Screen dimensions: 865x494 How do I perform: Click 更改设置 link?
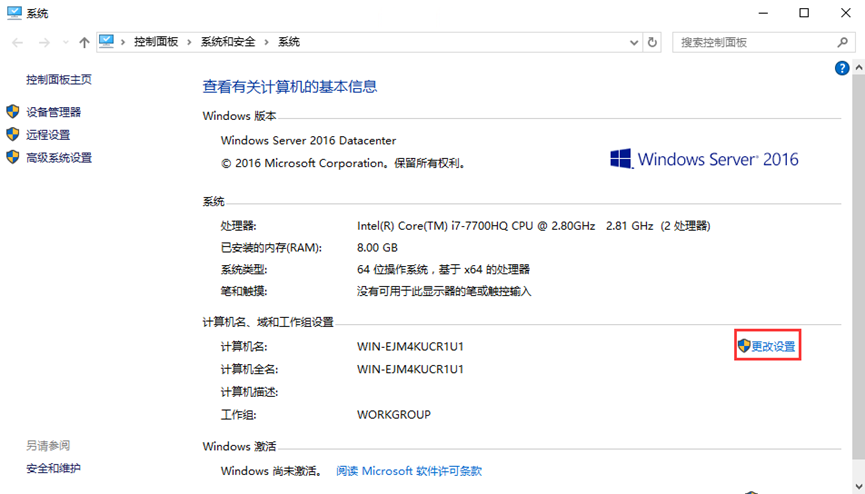coord(773,346)
